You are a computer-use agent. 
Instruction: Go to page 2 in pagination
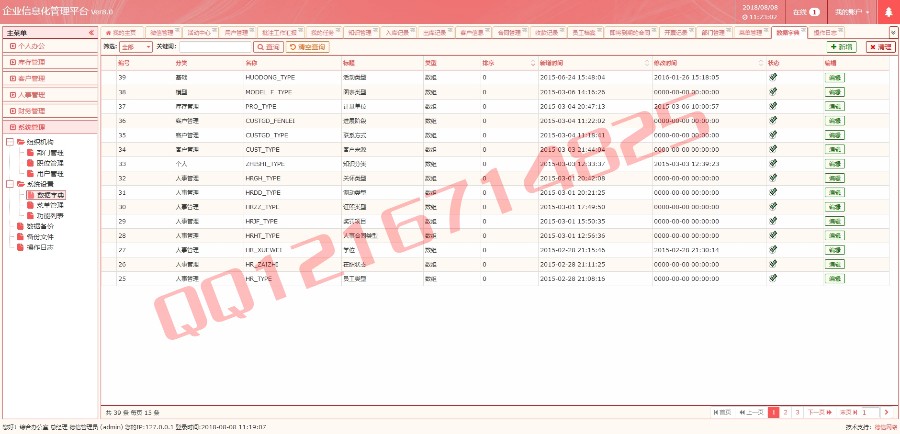pos(785,412)
